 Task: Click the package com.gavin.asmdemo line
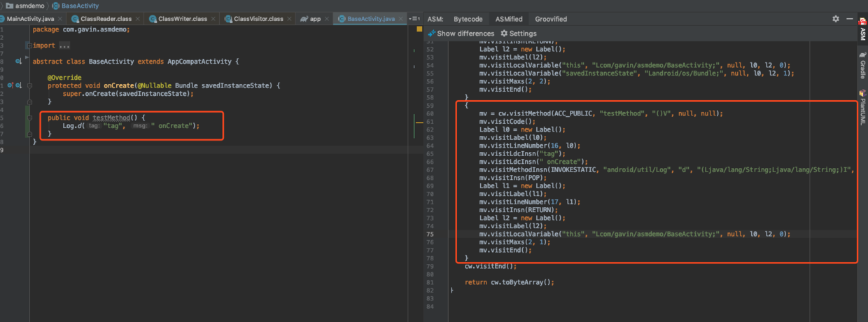pyautogui.click(x=81, y=29)
